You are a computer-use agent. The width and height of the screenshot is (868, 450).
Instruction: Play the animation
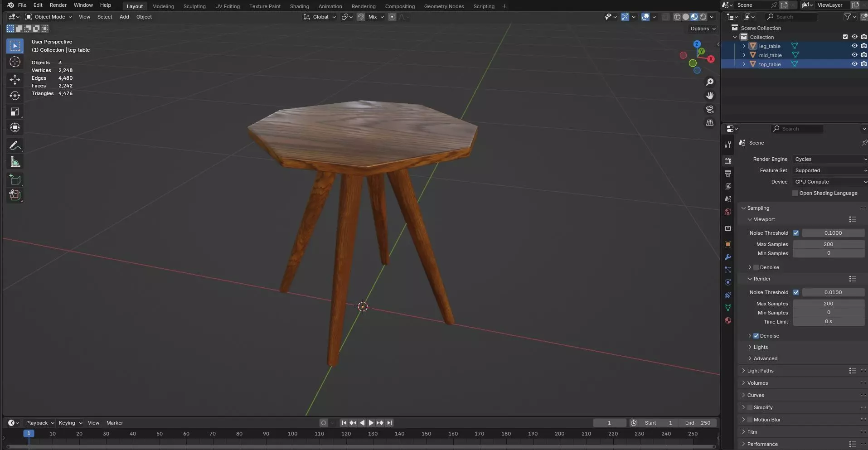pyautogui.click(x=371, y=423)
